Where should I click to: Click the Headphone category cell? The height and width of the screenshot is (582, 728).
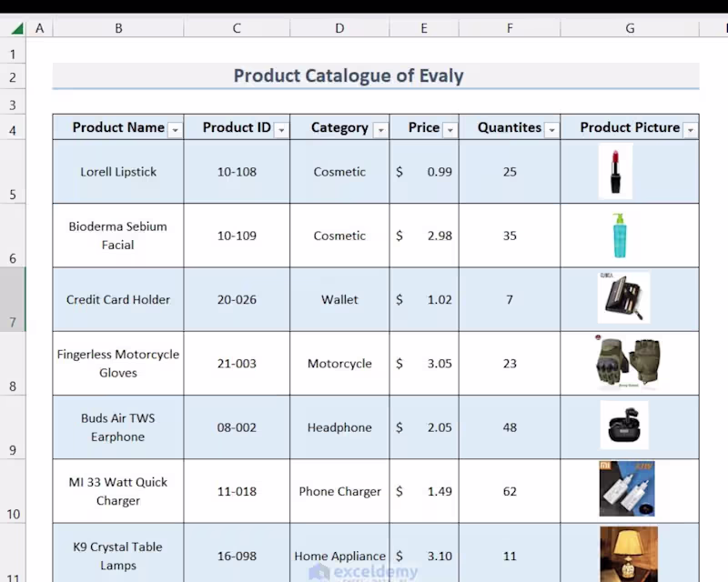coord(339,427)
